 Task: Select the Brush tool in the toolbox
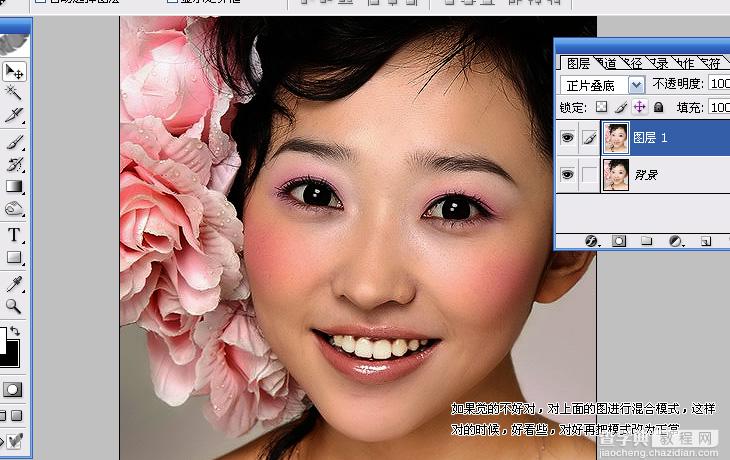[14, 142]
